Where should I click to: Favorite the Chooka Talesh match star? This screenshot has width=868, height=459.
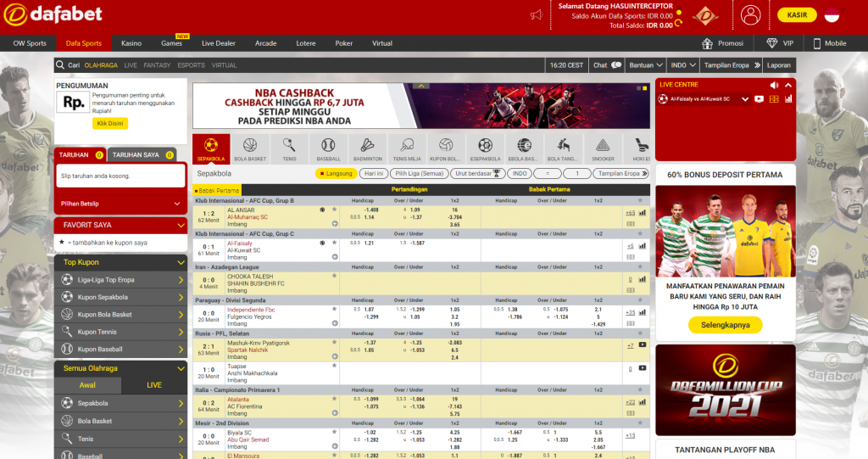334,276
